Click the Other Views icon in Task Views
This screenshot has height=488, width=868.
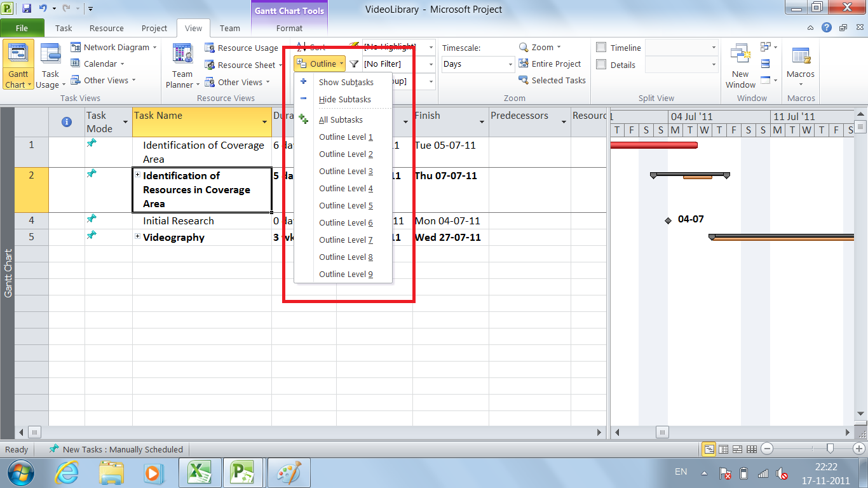(76, 81)
